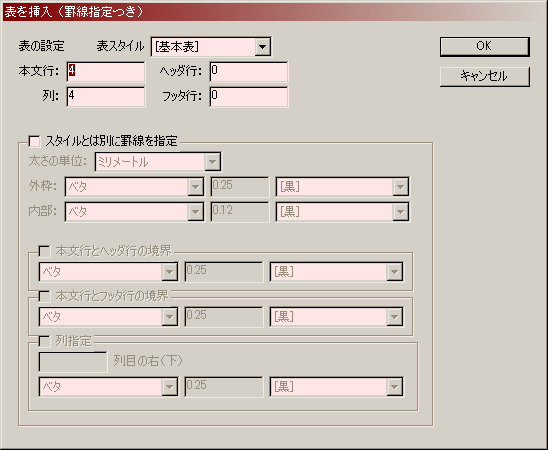Open the 外枠 line style dropdown
This screenshot has height=450, width=548.
pos(134,187)
